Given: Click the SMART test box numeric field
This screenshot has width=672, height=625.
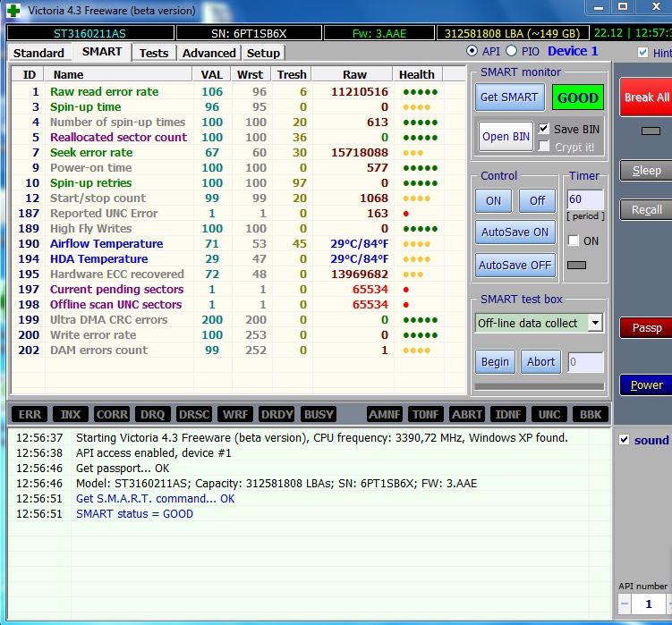Looking at the screenshot, I should [585, 362].
